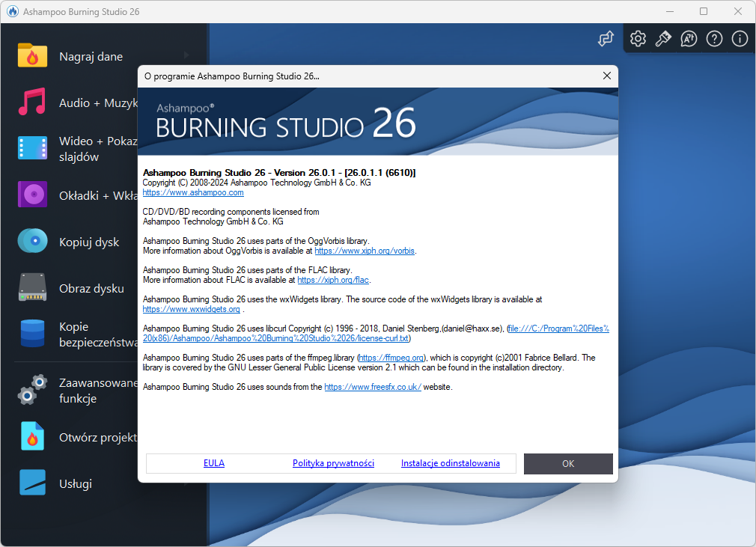Select Obraz dysku menu label
Image resolution: width=756 pixels, height=547 pixels.
tap(91, 288)
